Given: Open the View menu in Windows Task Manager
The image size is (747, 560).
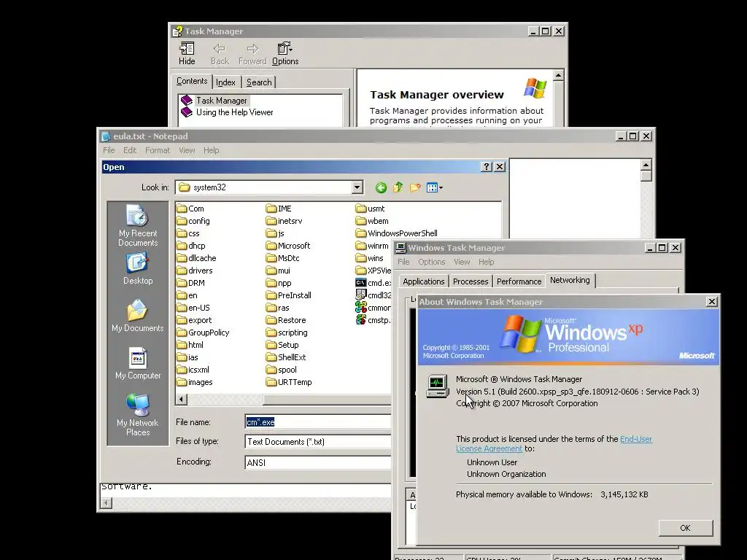Looking at the screenshot, I should [462, 262].
